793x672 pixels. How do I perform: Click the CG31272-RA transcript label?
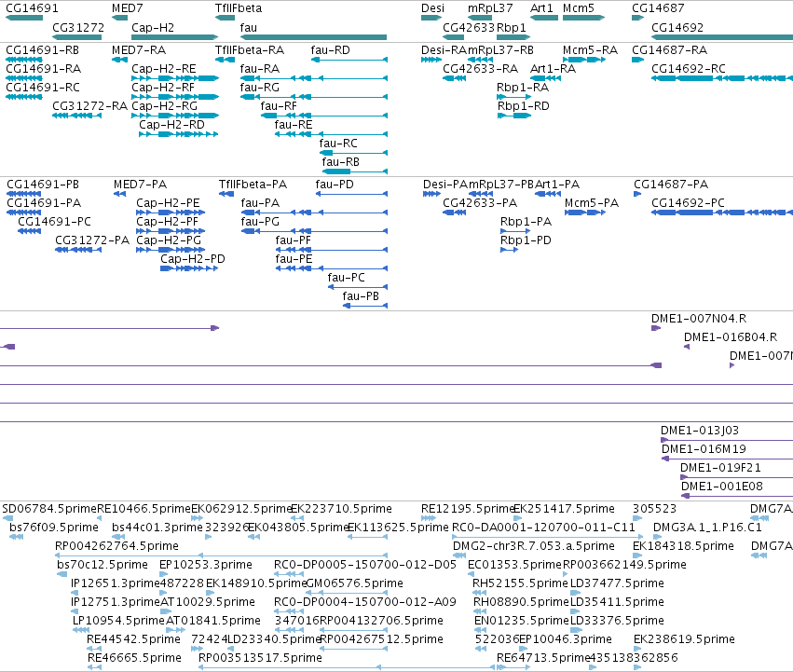(x=90, y=106)
